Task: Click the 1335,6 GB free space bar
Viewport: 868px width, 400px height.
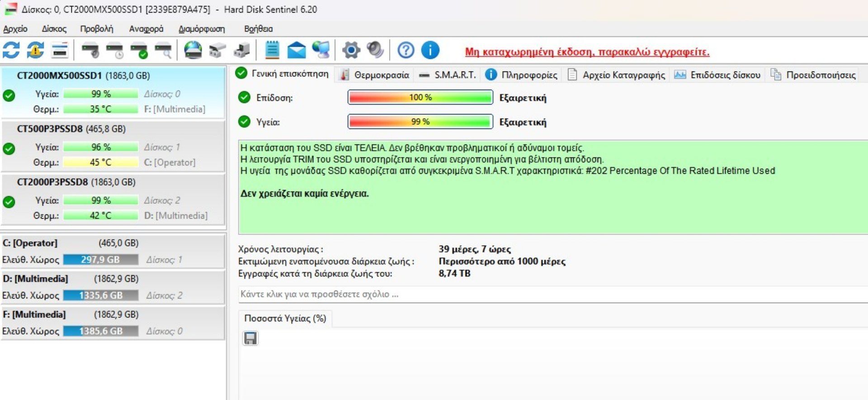Action: (100, 295)
